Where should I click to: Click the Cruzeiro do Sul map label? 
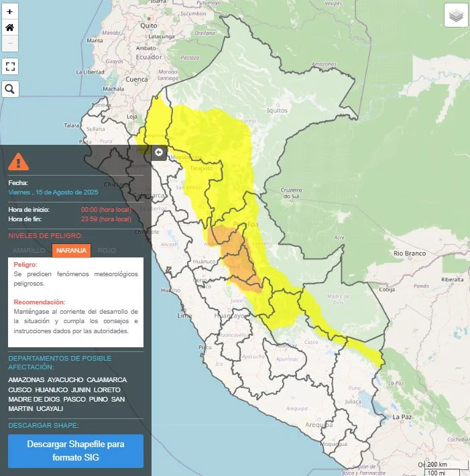click(x=291, y=193)
